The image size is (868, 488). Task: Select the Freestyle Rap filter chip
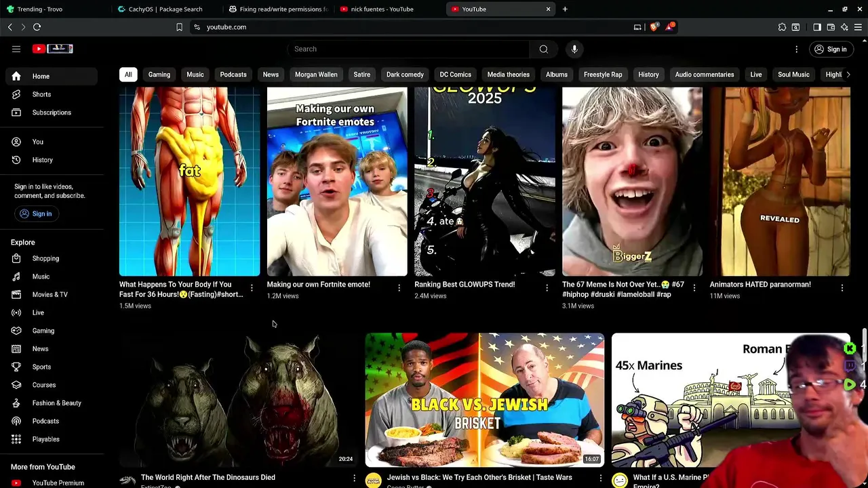pos(603,75)
